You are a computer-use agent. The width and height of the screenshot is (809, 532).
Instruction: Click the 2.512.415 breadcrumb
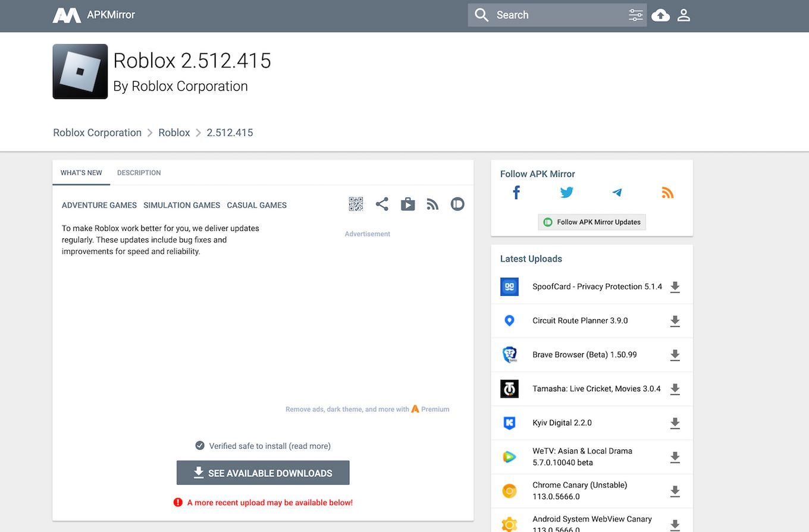coord(230,133)
